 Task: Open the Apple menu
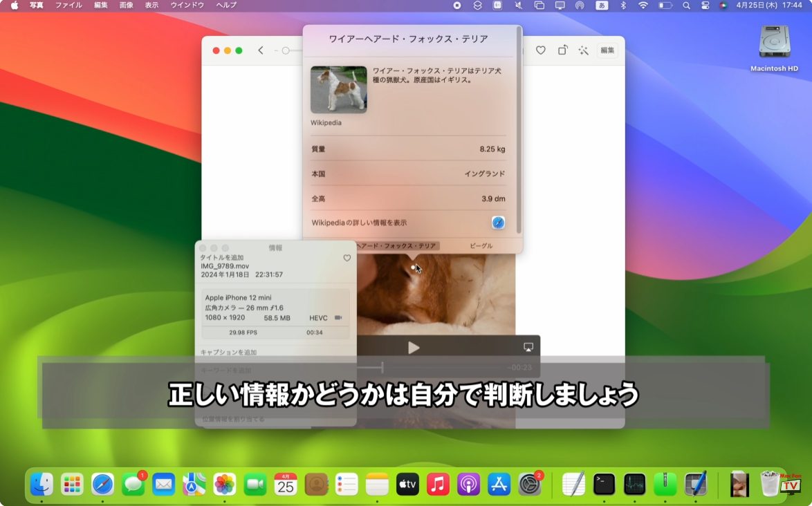[14, 5]
